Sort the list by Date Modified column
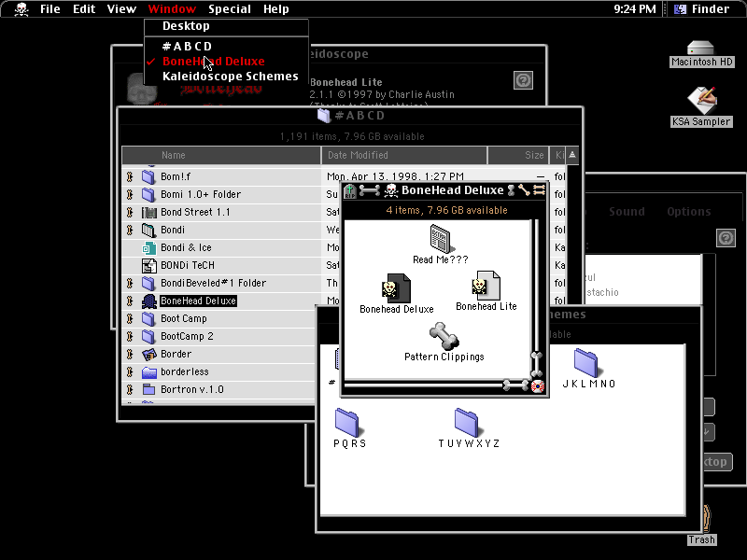This screenshot has width=747, height=560. (404, 155)
